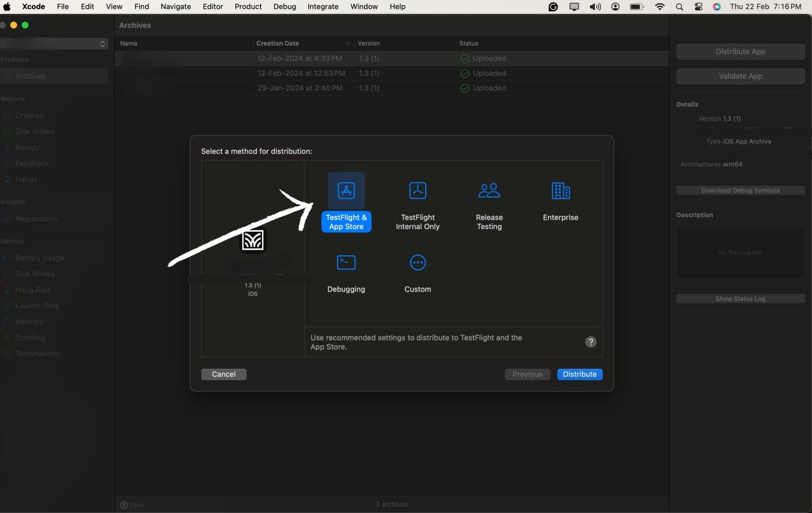
Task: Open the Wi-Fi status menu
Action: [x=660, y=6]
